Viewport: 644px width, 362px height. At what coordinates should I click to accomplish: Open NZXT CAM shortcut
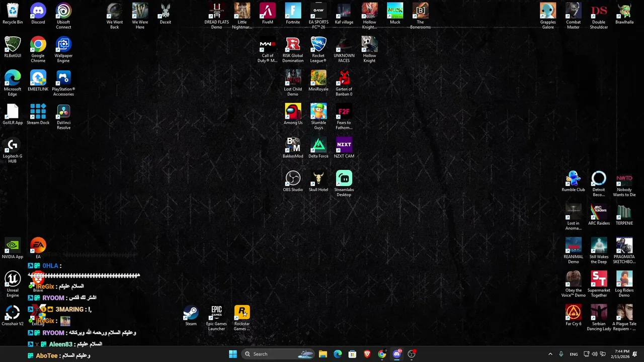click(x=344, y=148)
